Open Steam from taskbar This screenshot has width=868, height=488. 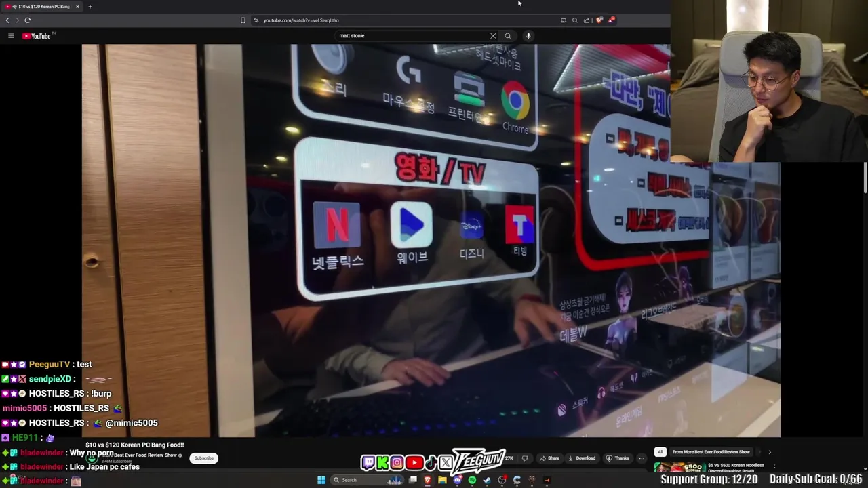(487, 480)
